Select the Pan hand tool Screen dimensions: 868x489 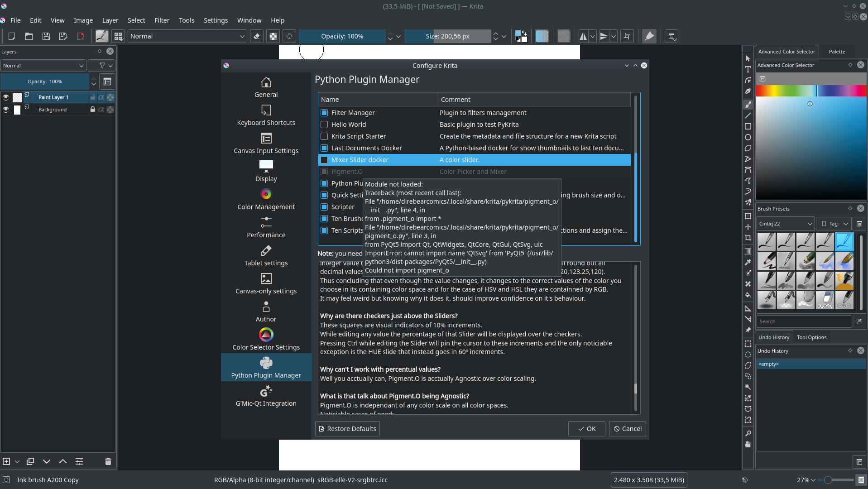point(748,444)
